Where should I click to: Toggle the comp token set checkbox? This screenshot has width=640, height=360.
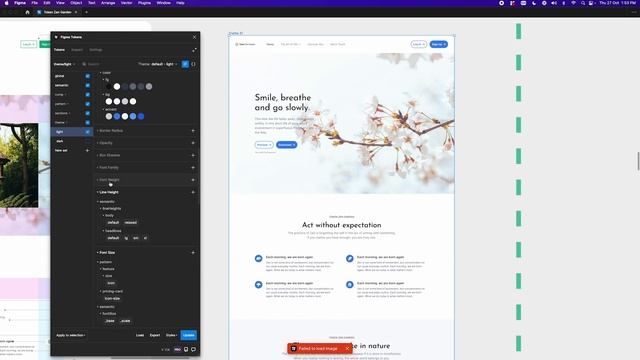click(x=87, y=95)
